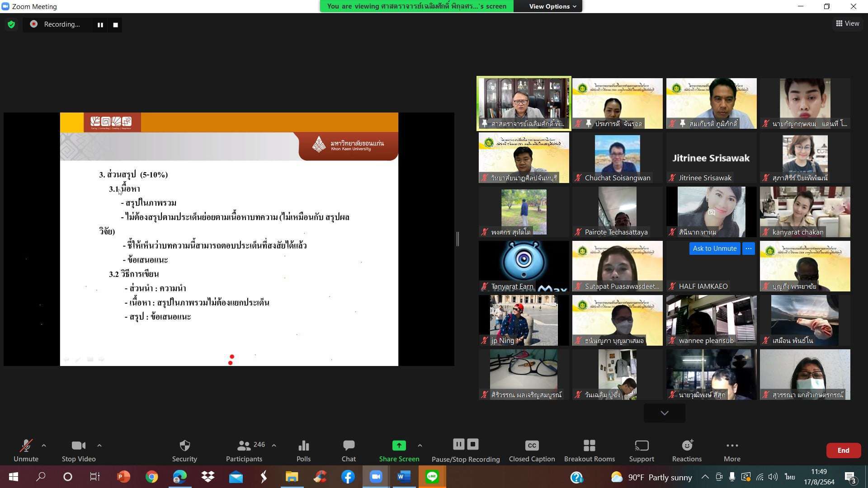The height and width of the screenshot is (488, 868).
Task: Open the Security shield icon
Action: pyautogui.click(x=184, y=446)
